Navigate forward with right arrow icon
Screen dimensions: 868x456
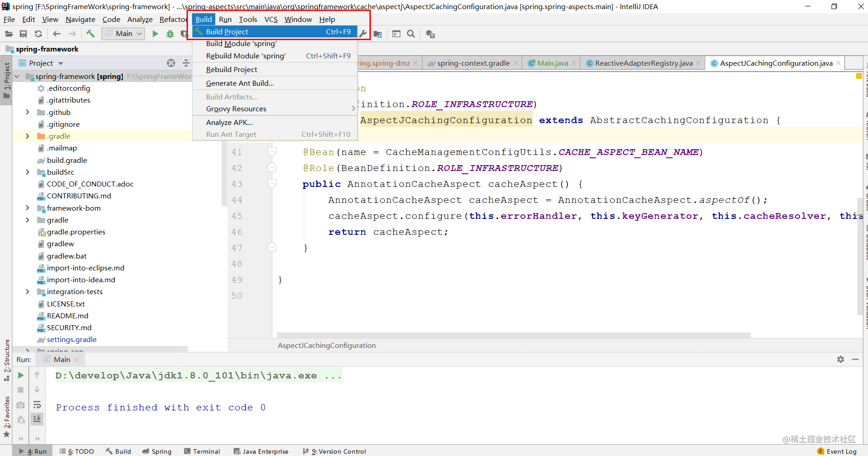click(72, 34)
